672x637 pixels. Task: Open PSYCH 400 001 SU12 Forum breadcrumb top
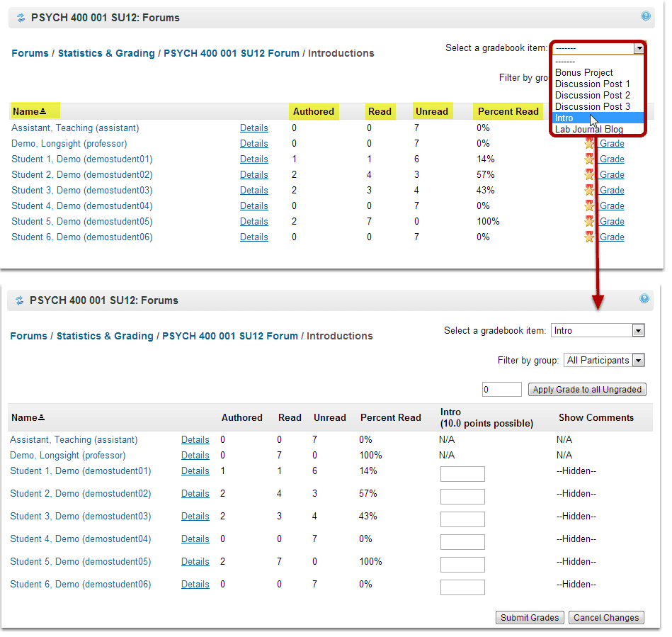click(x=232, y=53)
